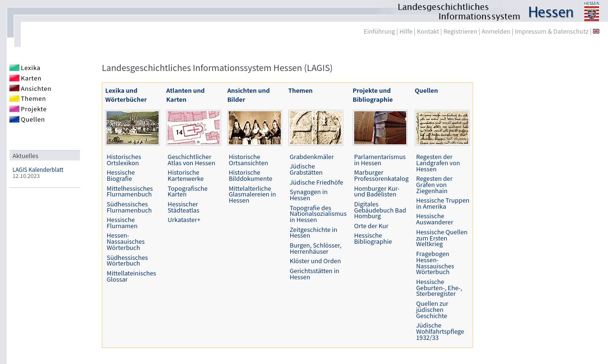Select Anmelden in the top menu
608x364 pixels.
(496, 31)
